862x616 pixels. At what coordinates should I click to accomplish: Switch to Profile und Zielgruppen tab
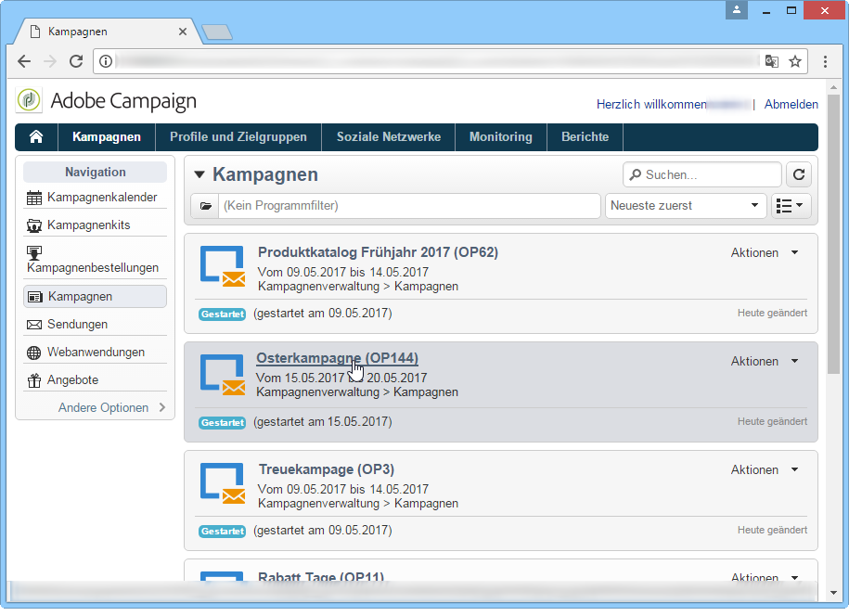tap(238, 136)
